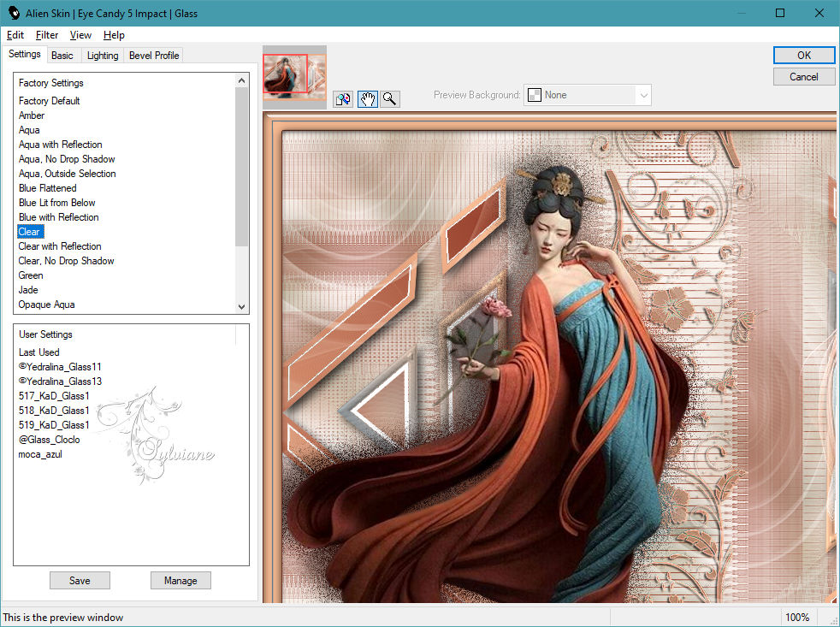
Task: Open the Help menu
Action: click(114, 35)
